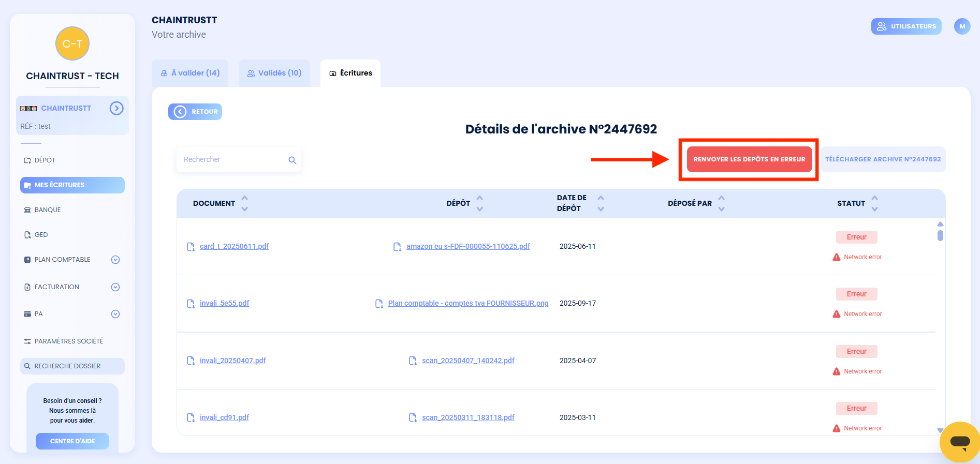Click the Network error warning for invali_5e55.pdf

click(x=857, y=314)
